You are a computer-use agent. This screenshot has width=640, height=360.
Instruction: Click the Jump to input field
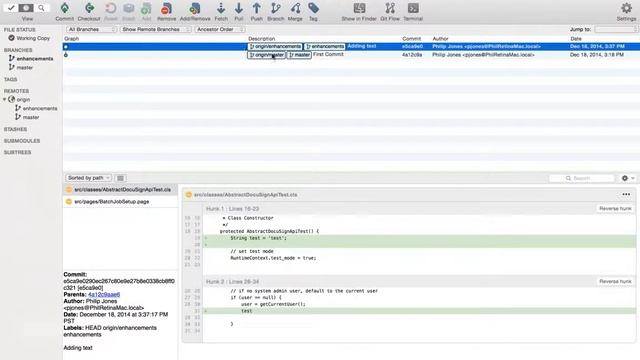[x=616, y=29]
